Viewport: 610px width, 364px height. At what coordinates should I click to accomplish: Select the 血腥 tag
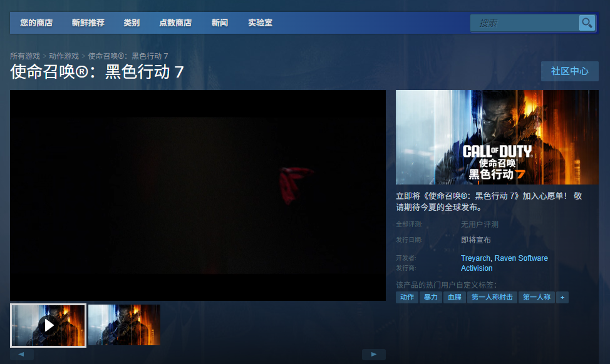click(455, 297)
